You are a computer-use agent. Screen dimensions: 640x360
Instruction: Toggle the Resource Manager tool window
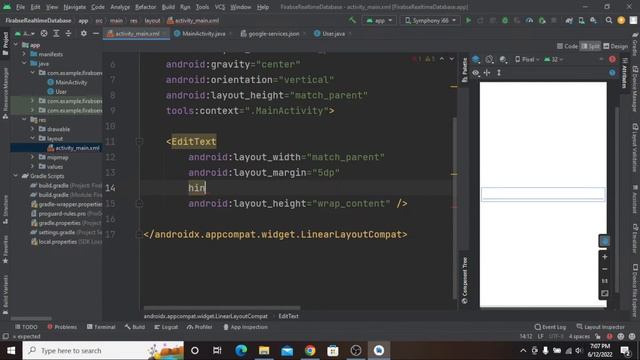tap(5, 93)
